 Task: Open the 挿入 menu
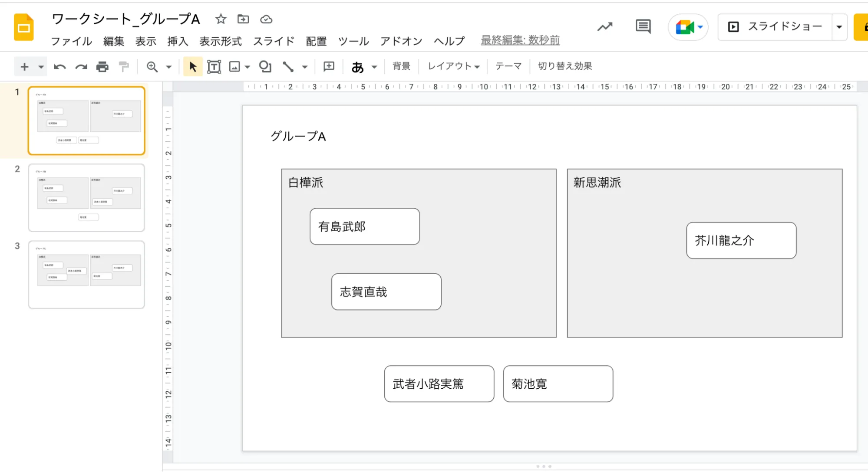178,41
